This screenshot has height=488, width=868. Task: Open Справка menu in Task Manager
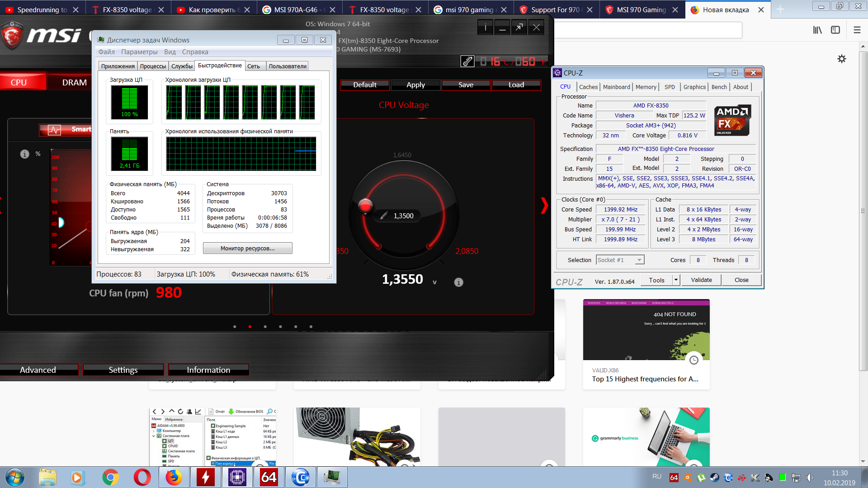pos(195,52)
